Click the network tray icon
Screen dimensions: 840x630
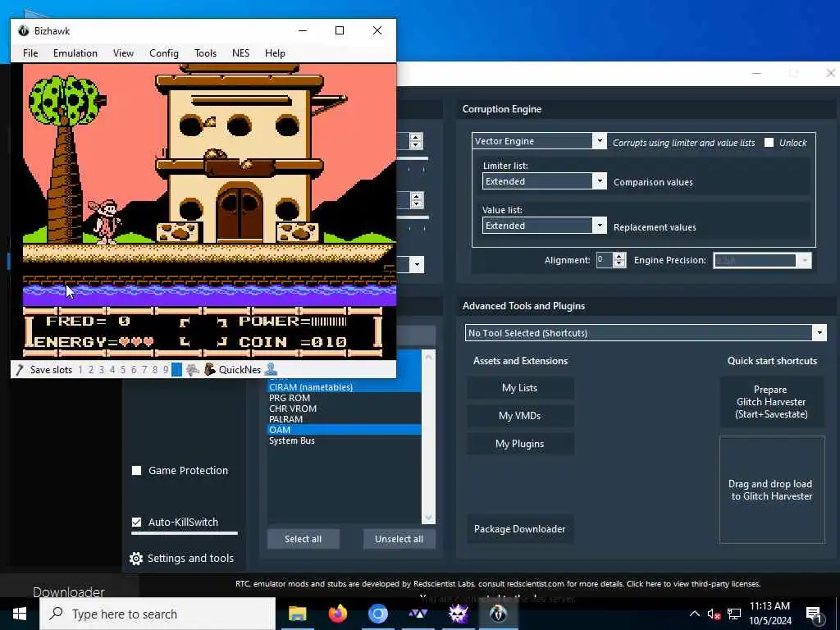(x=734, y=614)
